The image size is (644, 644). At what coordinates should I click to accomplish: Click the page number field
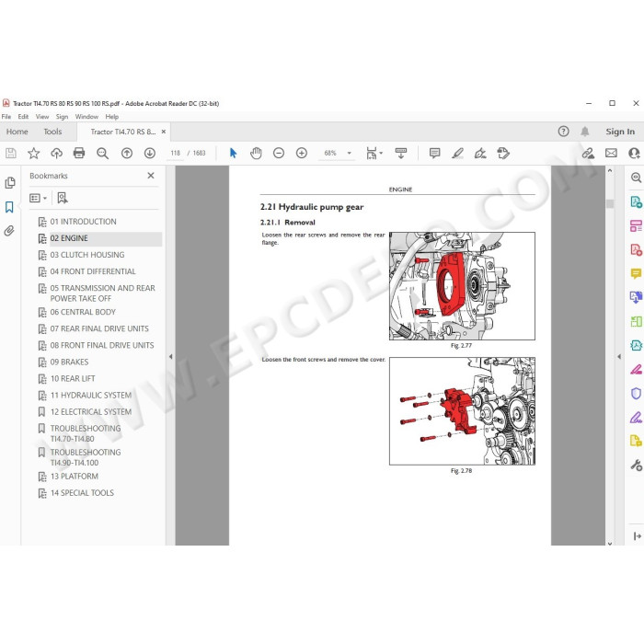(x=176, y=154)
